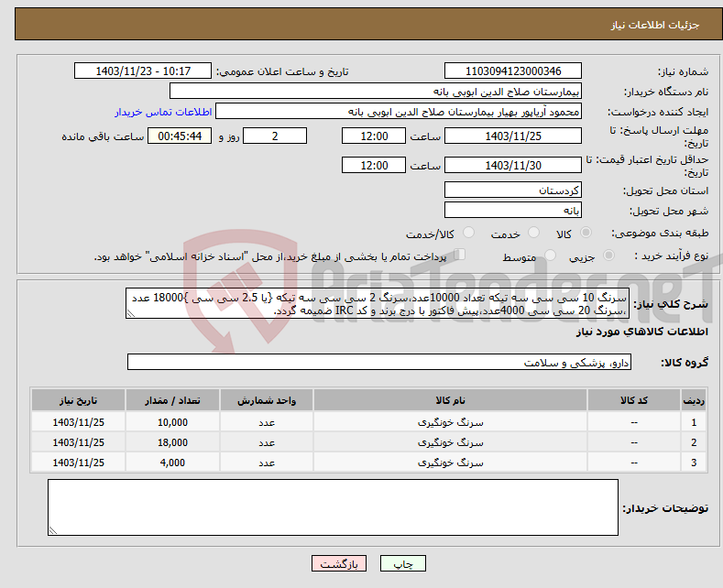Click the quantity cell 10,000

(x=172, y=422)
